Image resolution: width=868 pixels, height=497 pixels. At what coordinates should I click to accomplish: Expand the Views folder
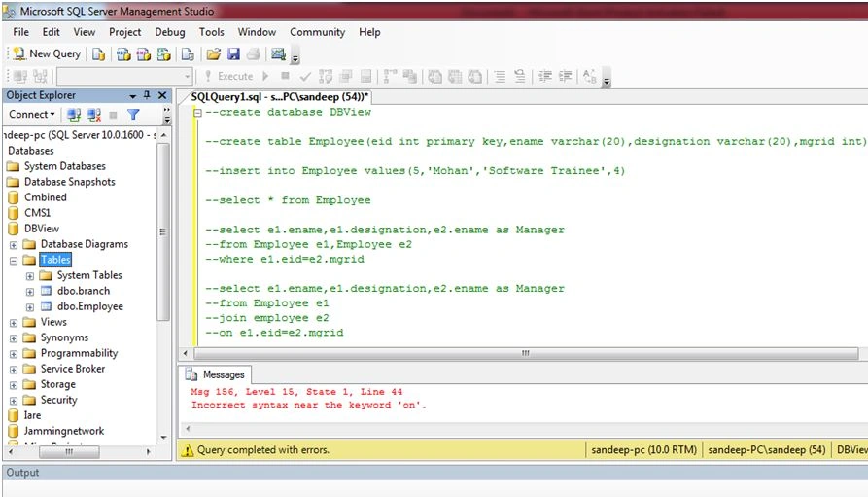point(14,323)
